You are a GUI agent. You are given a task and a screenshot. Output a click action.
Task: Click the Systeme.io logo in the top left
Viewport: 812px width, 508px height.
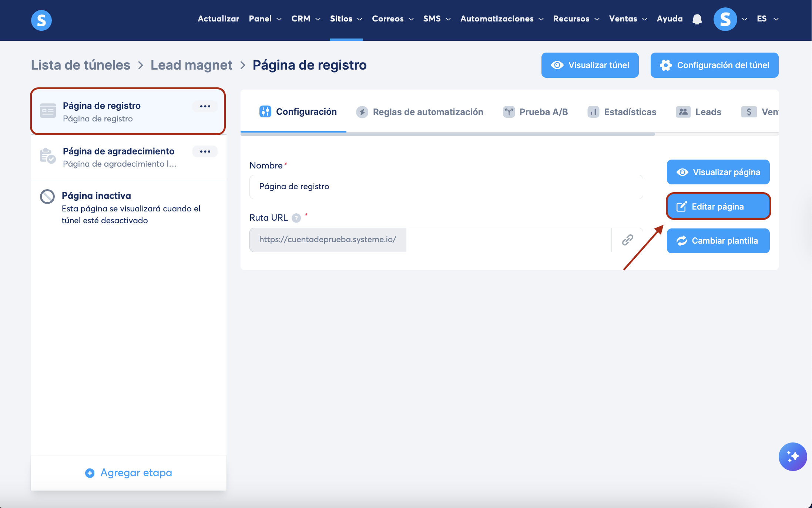[41, 20]
